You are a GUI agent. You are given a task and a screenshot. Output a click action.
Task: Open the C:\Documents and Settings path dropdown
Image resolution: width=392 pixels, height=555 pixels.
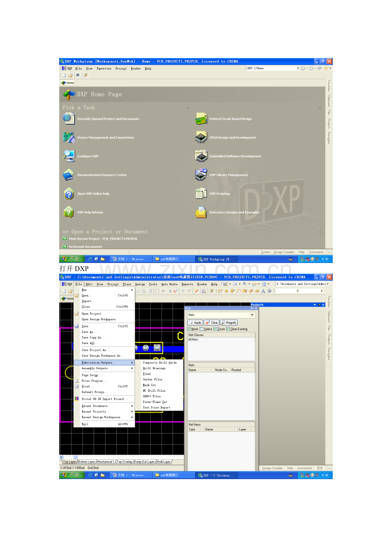click(x=327, y=284)
